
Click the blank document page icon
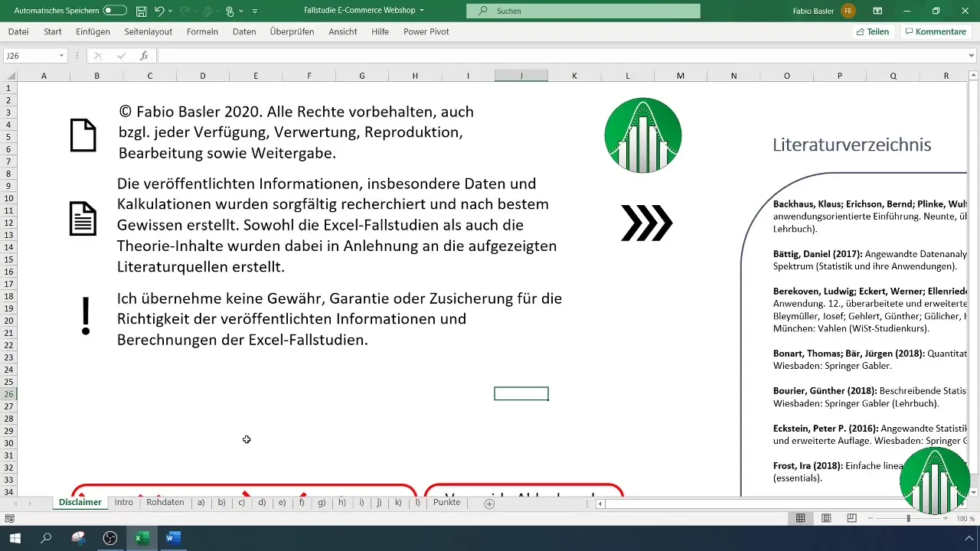[x=83, y=136]
